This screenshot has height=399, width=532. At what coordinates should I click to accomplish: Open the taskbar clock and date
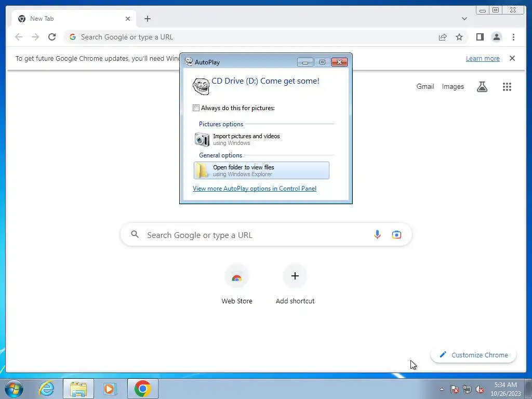506,389
